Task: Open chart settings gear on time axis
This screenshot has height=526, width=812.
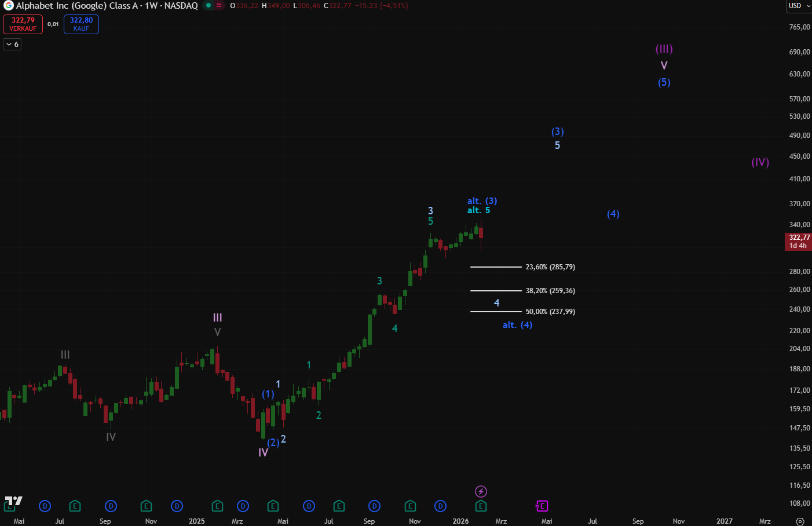Action: click(x=800, y=521)
